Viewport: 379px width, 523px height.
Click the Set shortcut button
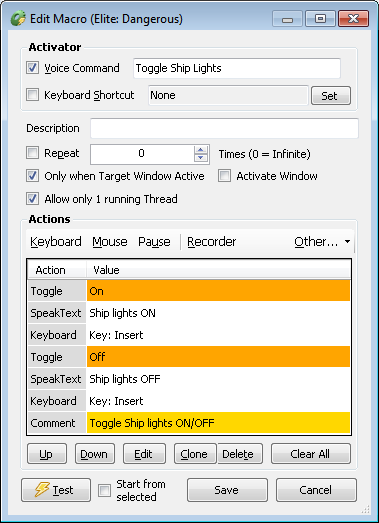331,96
